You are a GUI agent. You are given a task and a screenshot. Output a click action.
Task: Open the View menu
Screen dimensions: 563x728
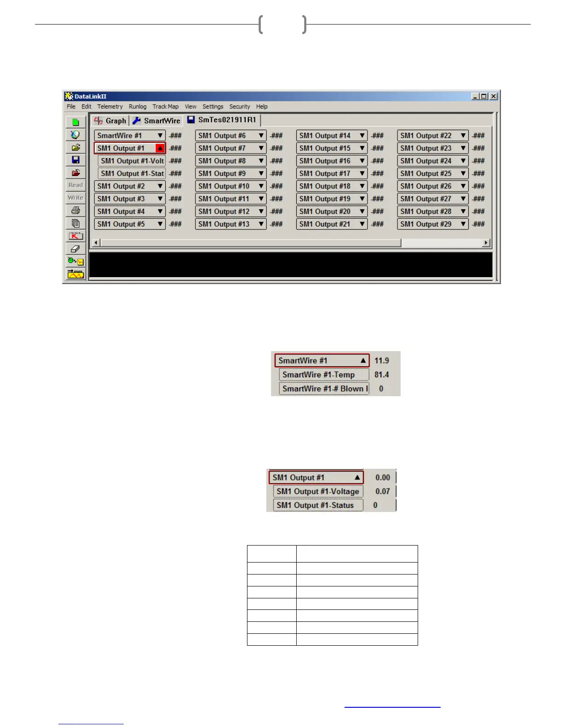coord(190,107)
